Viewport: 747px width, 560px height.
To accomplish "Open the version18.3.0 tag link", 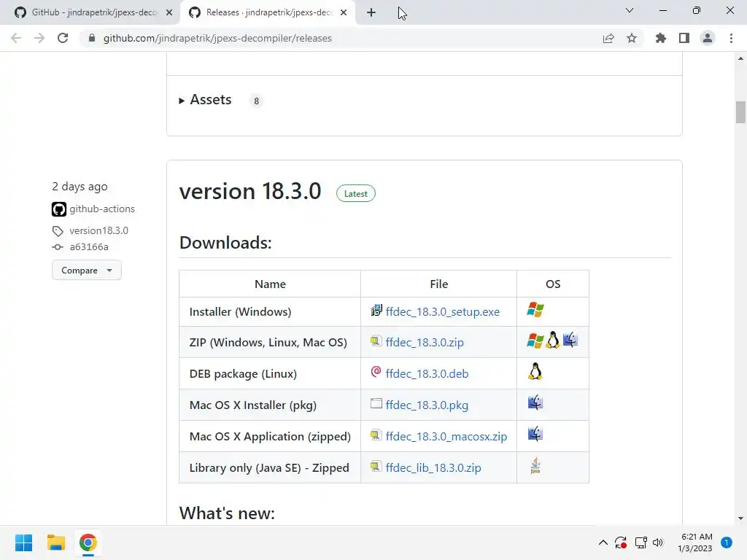I will pyautogui.click(x=98, y=230).
